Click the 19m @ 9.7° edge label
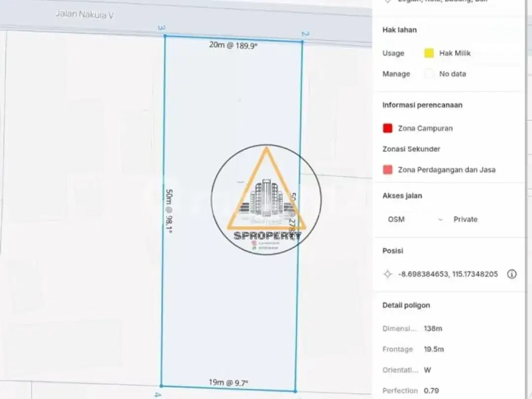 tap(229, 383)
